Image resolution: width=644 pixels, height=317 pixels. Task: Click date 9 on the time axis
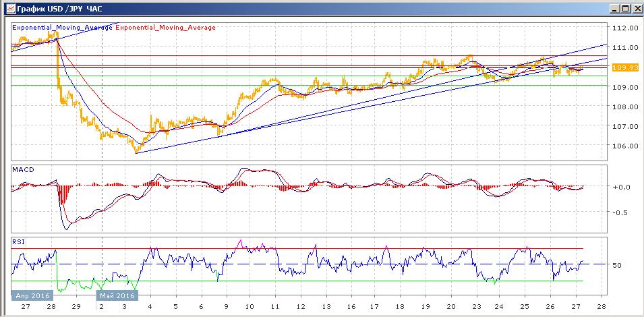[225, 306]
